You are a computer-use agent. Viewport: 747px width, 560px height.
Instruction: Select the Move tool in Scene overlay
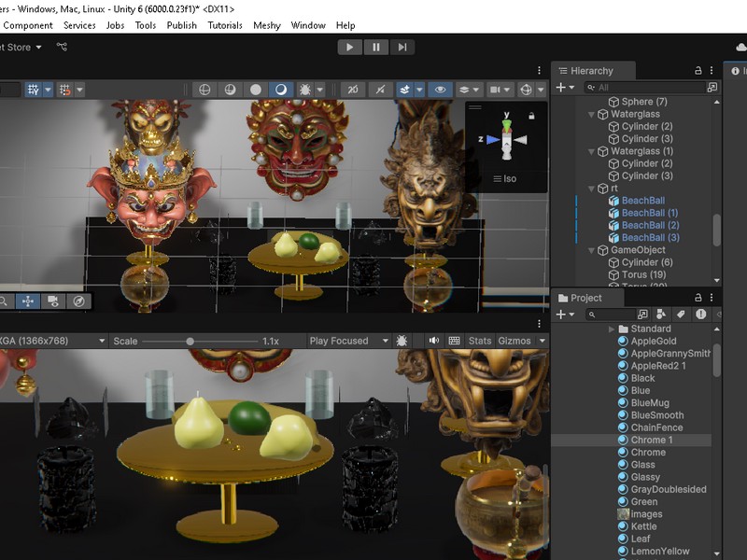point(27,301)
